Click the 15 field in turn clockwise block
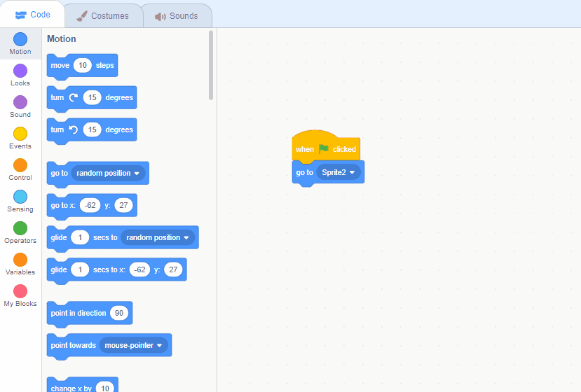The image size is (581, 392). [x=92, y=97]
